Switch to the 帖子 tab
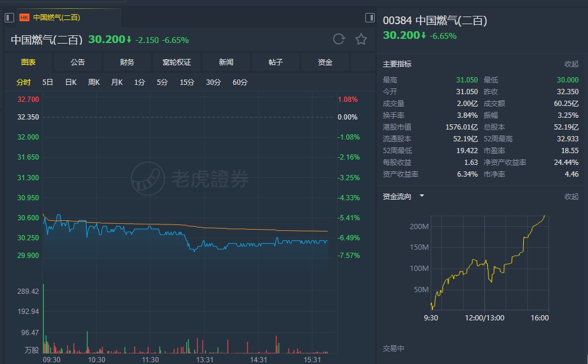This screenshot has width=588, height=364. [276, 62]
